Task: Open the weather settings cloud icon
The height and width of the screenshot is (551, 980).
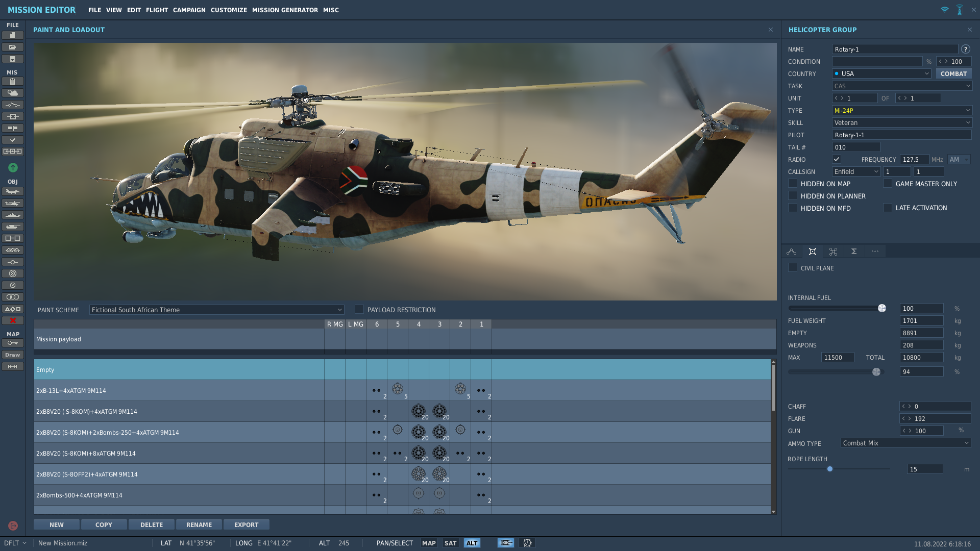Action: point(13,93)
